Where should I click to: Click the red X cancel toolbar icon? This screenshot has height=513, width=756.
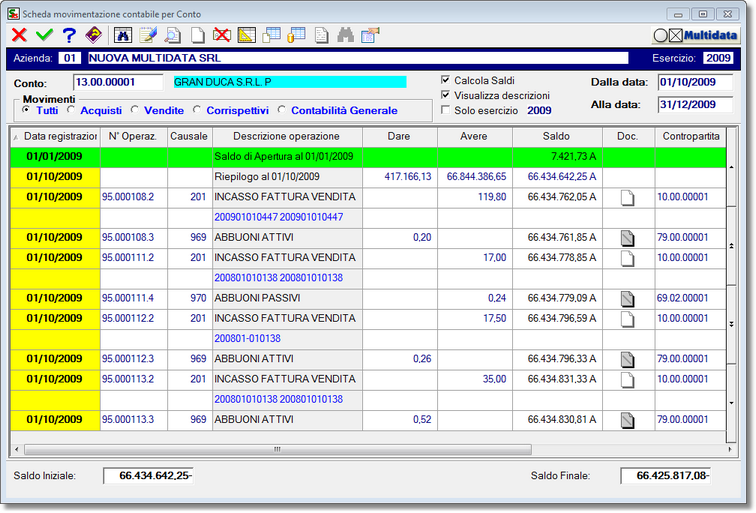coord(19,35)
